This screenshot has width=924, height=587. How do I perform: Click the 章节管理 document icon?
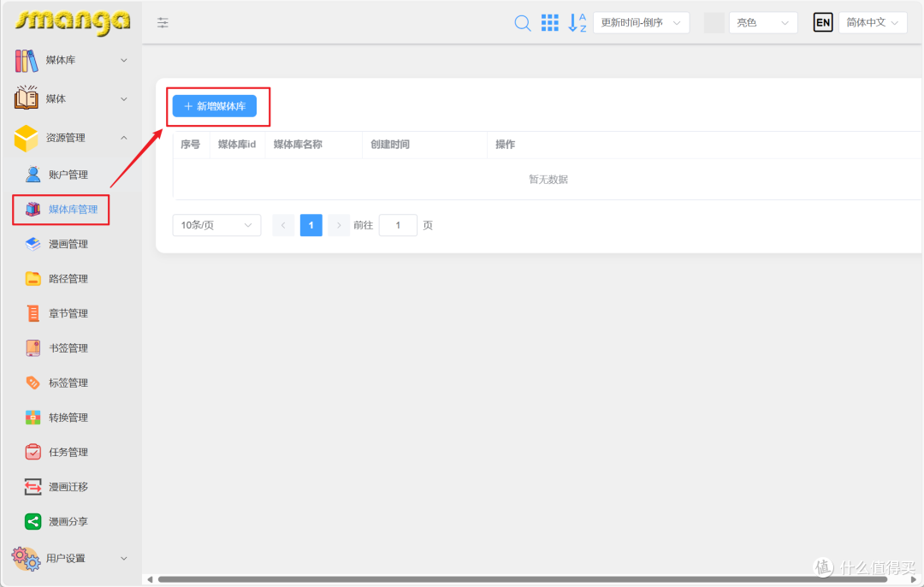(x=33, y=313)
